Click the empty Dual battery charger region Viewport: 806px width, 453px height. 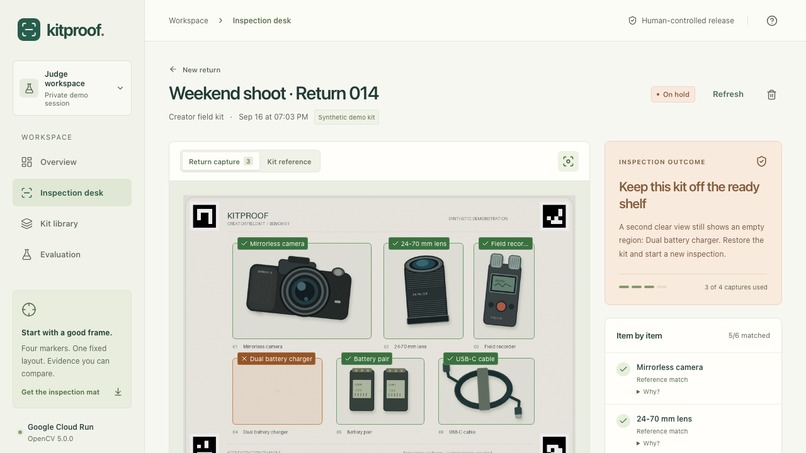(x=278, y=391)
